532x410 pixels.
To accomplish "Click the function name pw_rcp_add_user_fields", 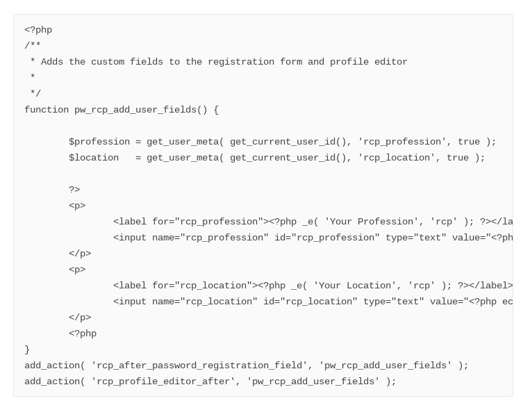I will tap(135, 110).
